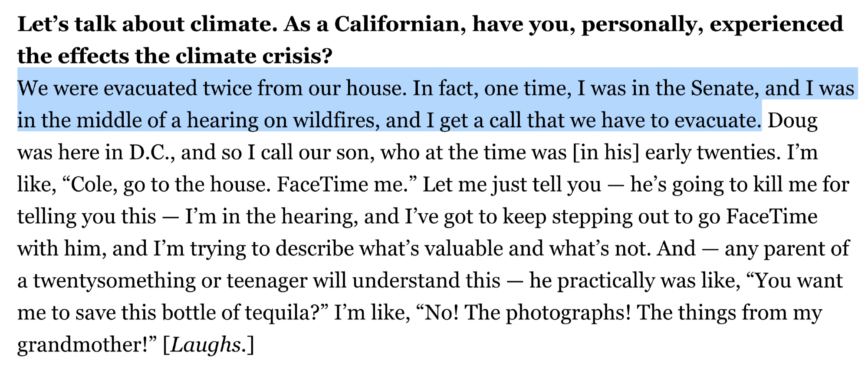This screenshot has width=868, height=374.
Task: Click the word 'Senate' in the highlighted text
Action: point(724,88)
